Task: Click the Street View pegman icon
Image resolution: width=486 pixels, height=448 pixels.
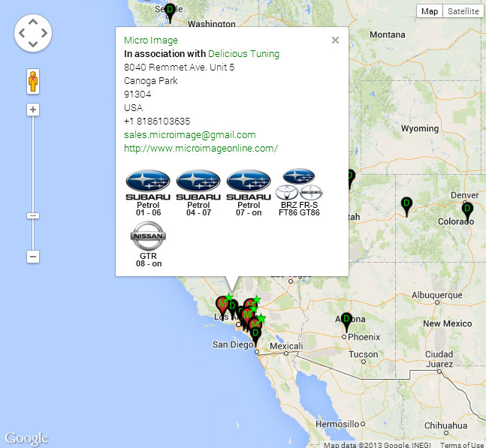Action: tap(33, 82)
